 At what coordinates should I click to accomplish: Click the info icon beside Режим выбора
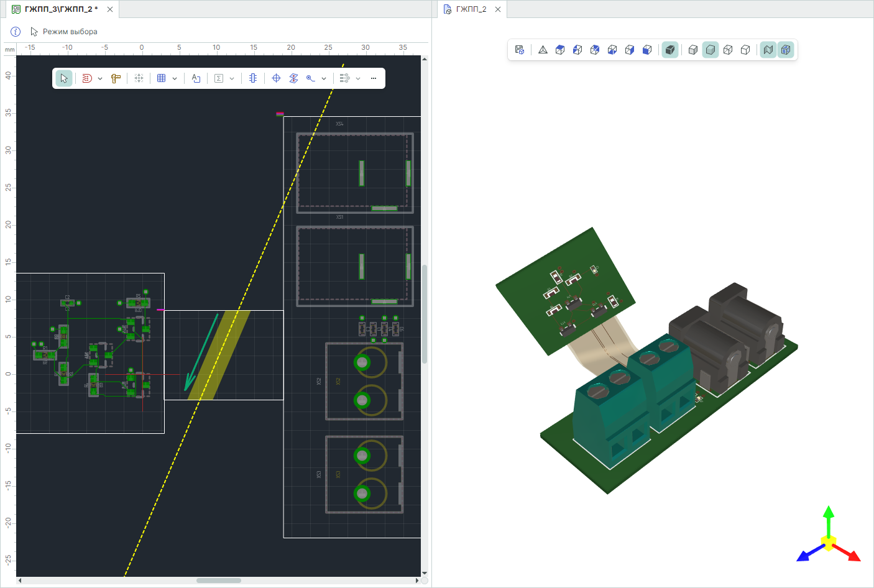click(x=16, y=32)
